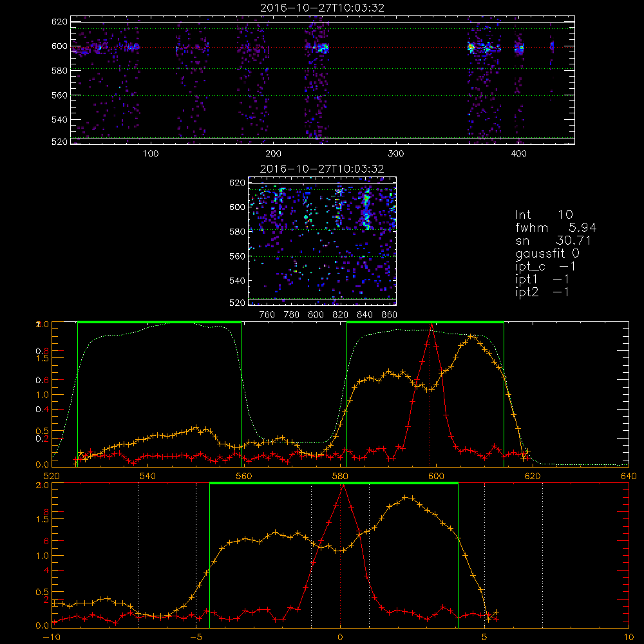644x644 pixels.
Task: Click the timestamp title above the small square image
Action: pos(322,169)
